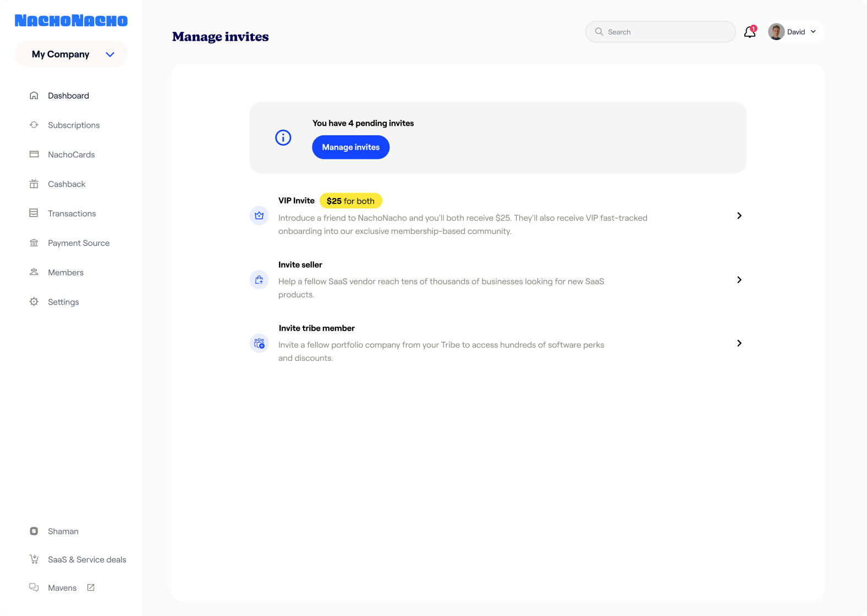Viewport: 867px width, 616px height.
Task: Click the notification bell icon
Action: click(749, 32)
